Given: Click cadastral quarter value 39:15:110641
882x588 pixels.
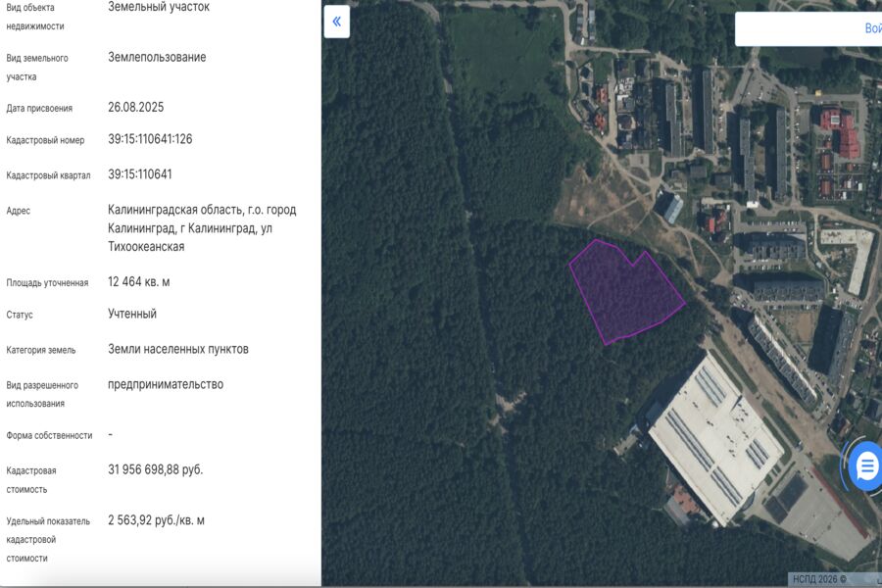Looking at the screenshot, I should pyautogui.click(x=140, y=174).
